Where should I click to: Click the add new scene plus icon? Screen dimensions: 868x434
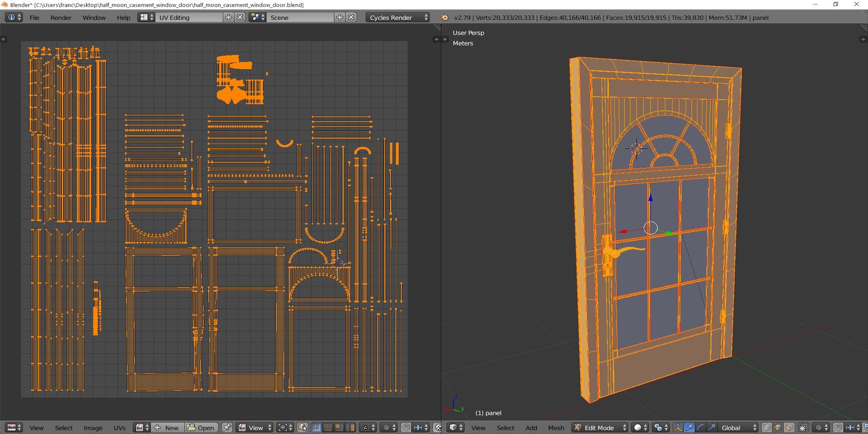coord(340,18)
